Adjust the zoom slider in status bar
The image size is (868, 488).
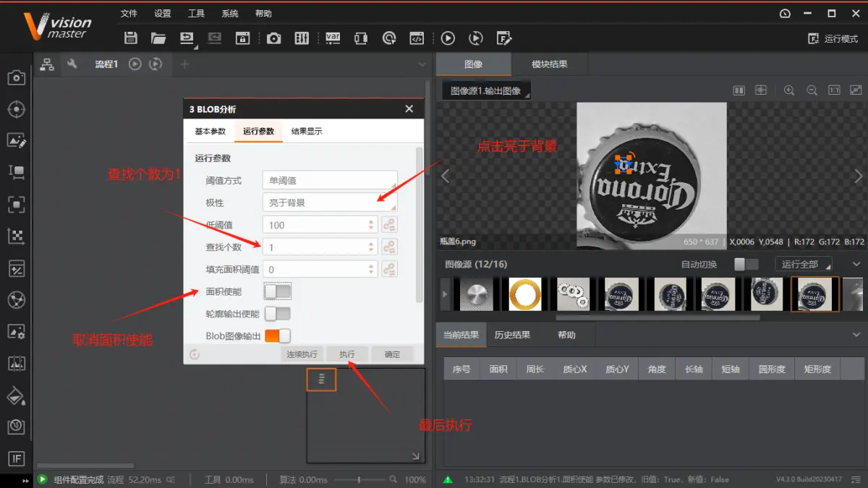click(359, 479)
